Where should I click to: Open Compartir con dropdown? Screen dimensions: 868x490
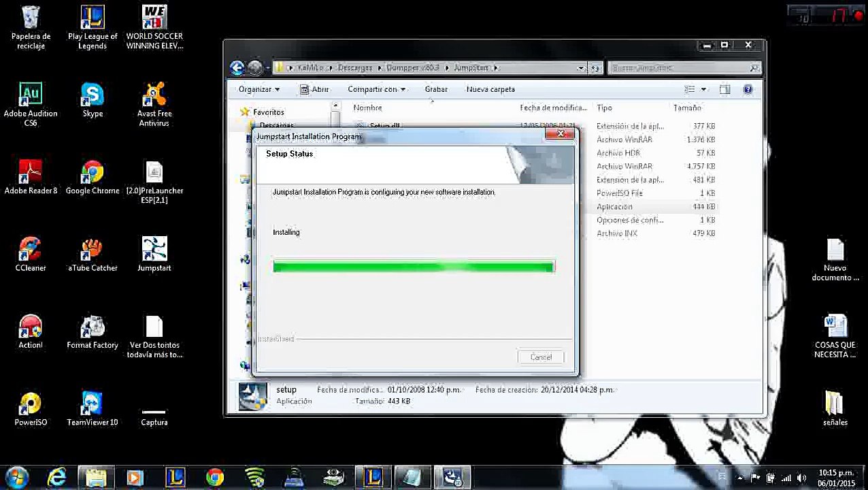pos(376,89)
